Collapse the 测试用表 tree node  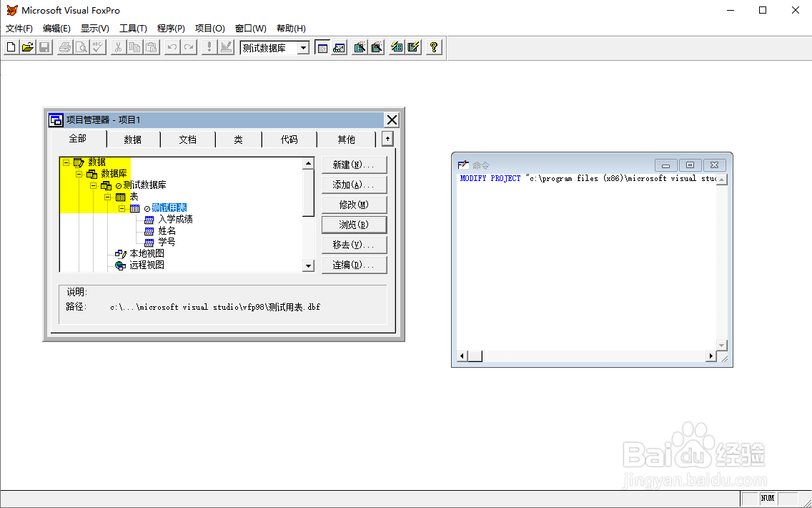(x=122, y=208)
